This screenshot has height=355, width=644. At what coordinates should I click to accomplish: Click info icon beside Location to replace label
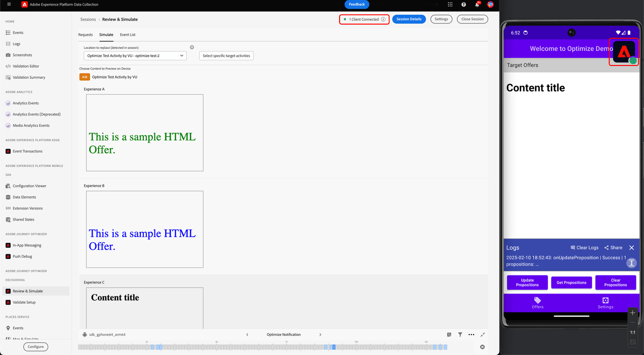pyautogui.click(x=192, y=47)
